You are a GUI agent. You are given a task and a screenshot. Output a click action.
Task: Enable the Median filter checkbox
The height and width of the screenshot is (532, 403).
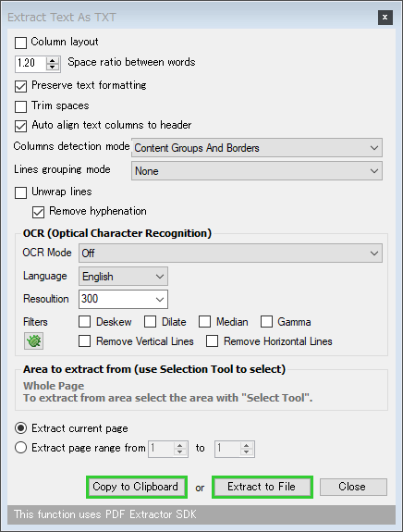pos(204,322)
